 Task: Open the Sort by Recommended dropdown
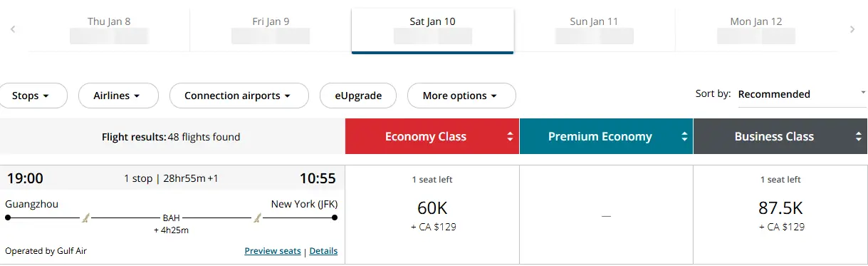(x=802, y=94)
